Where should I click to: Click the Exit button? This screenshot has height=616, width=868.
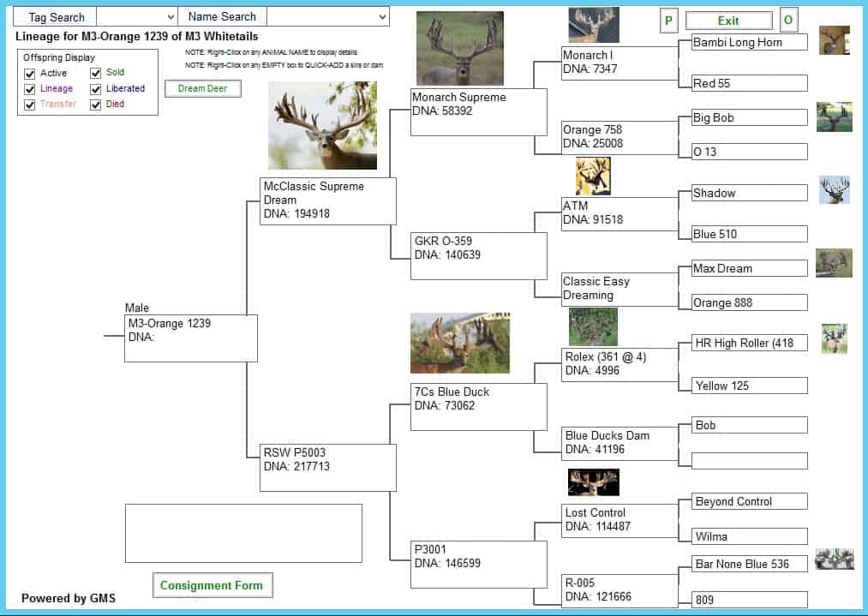click(x=728, y=21)
